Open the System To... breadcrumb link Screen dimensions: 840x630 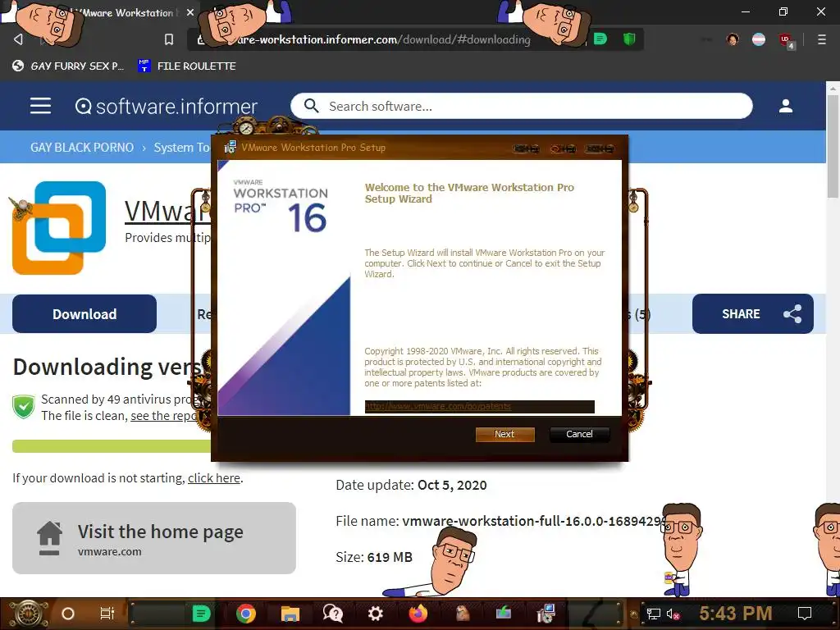click(x=182, y=148)
